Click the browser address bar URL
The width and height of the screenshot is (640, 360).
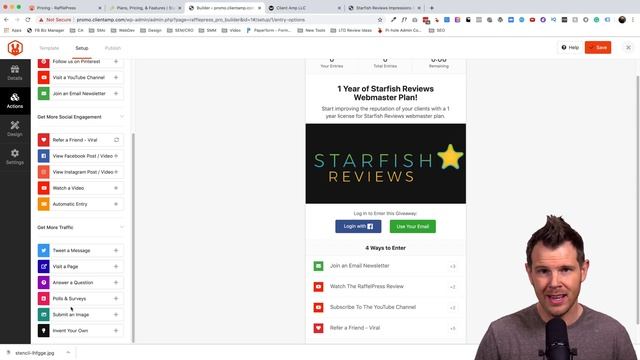point(191,20)
